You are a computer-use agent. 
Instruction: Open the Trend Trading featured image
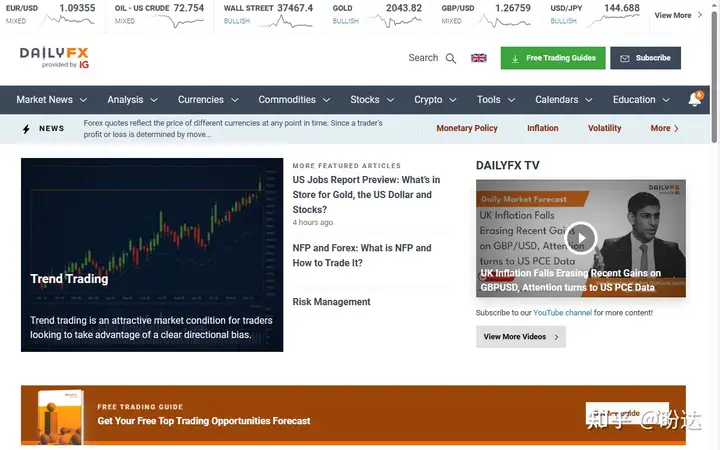(152, 255)
